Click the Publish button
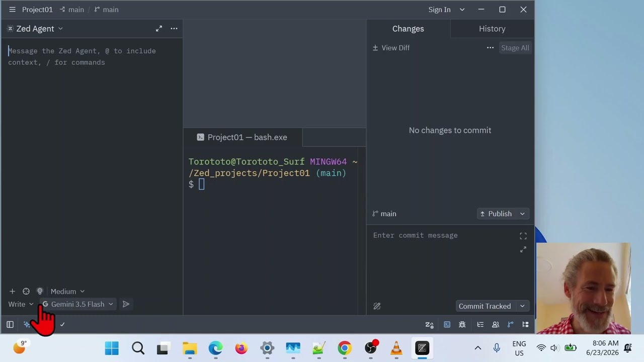Image resolution: width=644 pixels, height=362 pixels. (x=496, y=214)
